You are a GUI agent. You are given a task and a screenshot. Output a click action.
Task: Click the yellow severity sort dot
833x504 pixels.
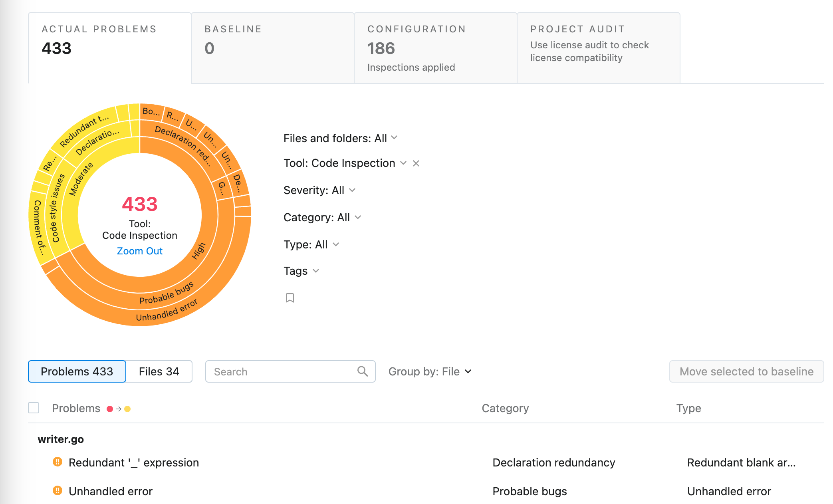(127, 409)
